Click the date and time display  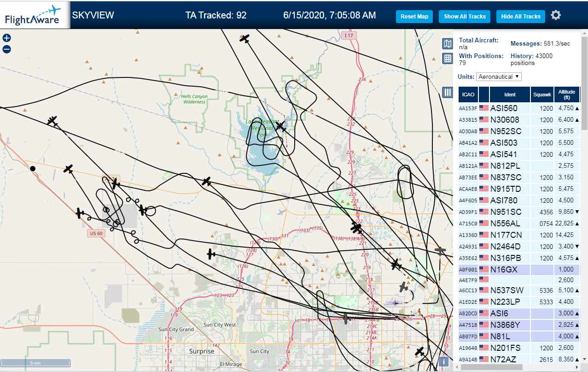(x=330, y=15)
